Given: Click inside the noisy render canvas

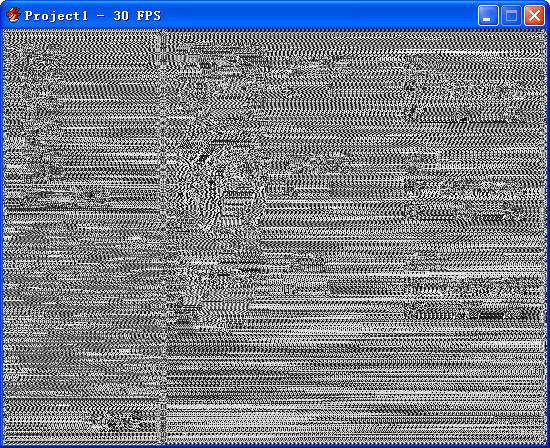Looking at the screenshot, I should [x=275, y=237].
